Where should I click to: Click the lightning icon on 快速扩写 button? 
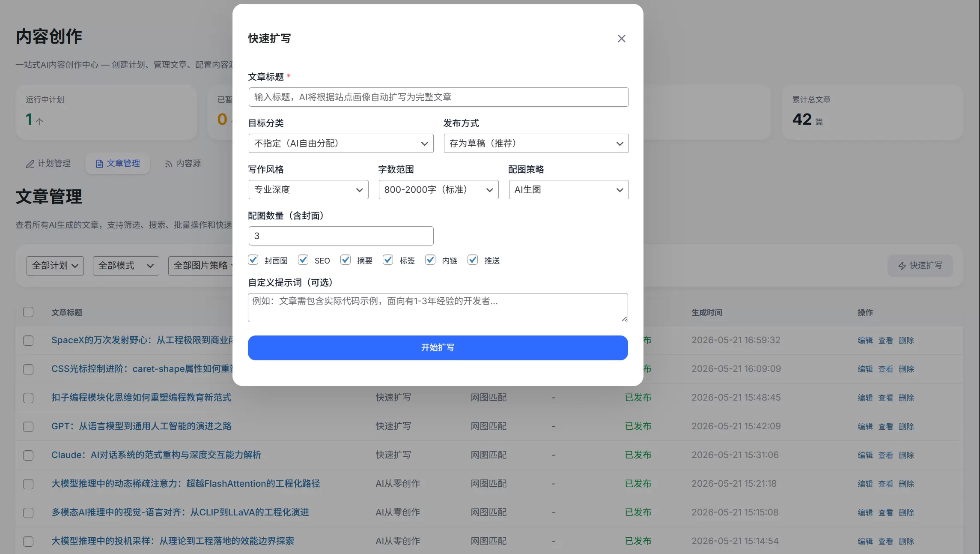(902, 266)
